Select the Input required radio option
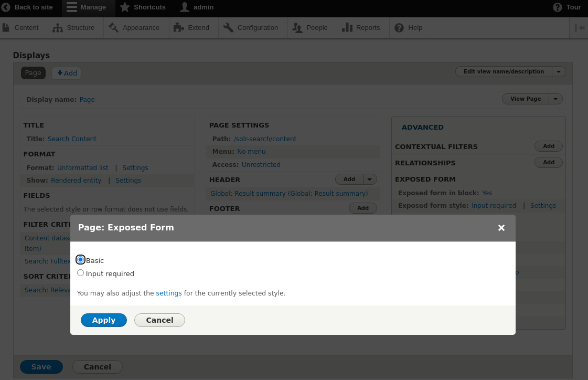The image size is (588, 380). pyautogui.click(x=80, y=273)
